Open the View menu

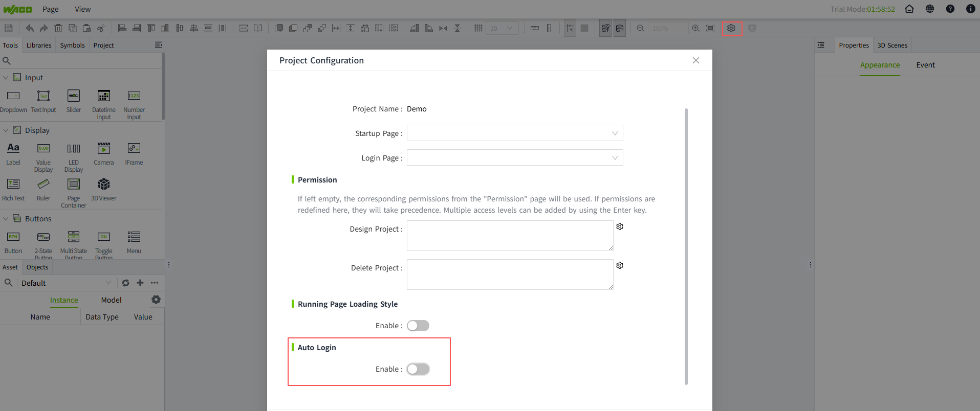[82, 9]
